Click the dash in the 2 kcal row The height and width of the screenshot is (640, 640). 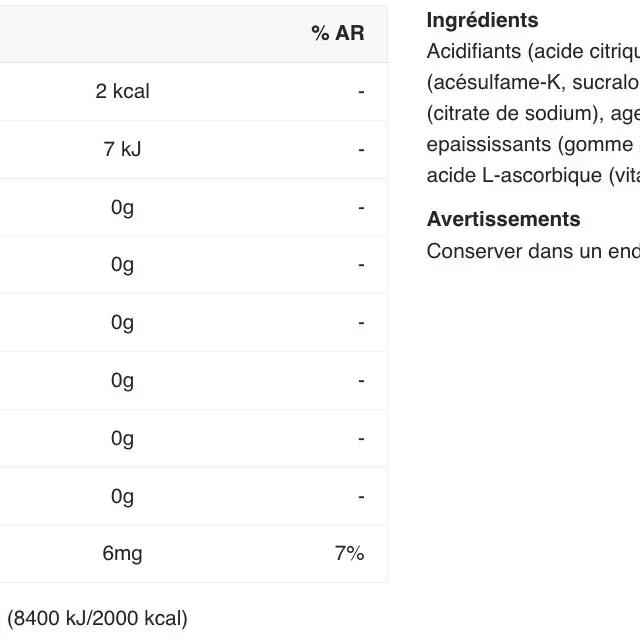point(361,91)
